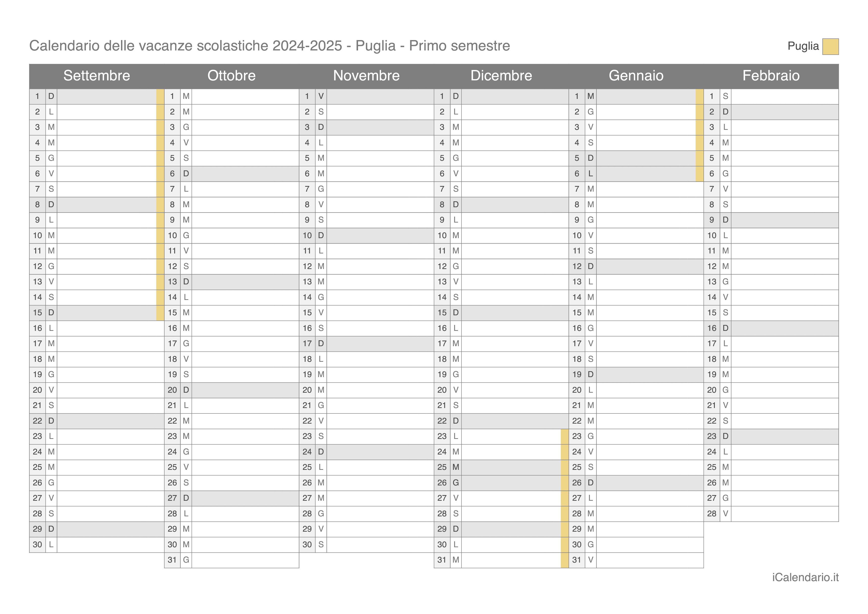The height and width of the screenshot is (614, 868).
Task: Click the Puglia legend color swatch
Action: [830, 46]
